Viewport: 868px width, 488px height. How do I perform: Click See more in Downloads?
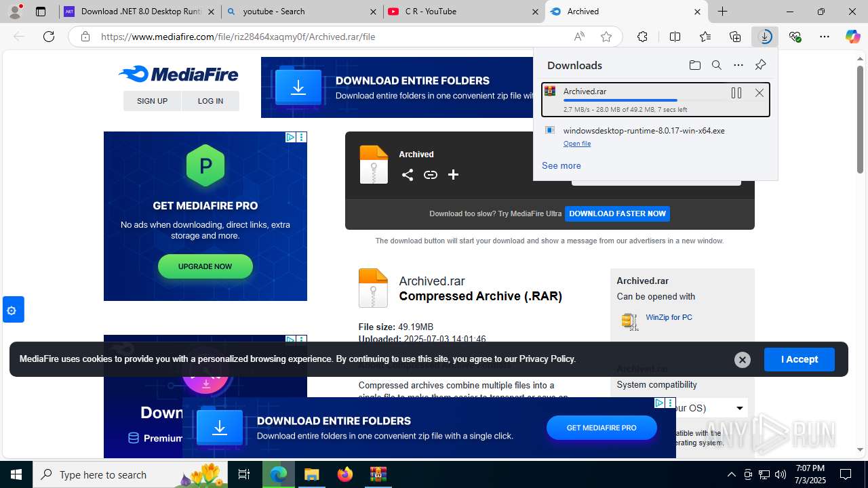coord(561,165)
